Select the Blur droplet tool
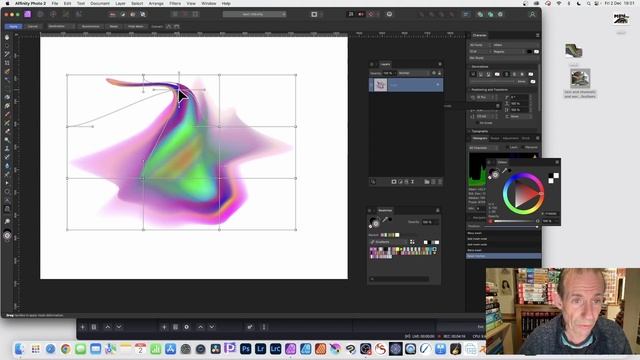Viewport: 640px width, 360px height. (x=7, y=166)
